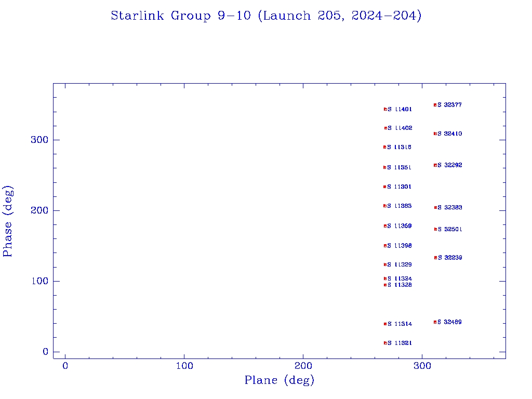The image size is (532, 399).
Task: Select the S 11401 label
Action: tap(400, 109)
